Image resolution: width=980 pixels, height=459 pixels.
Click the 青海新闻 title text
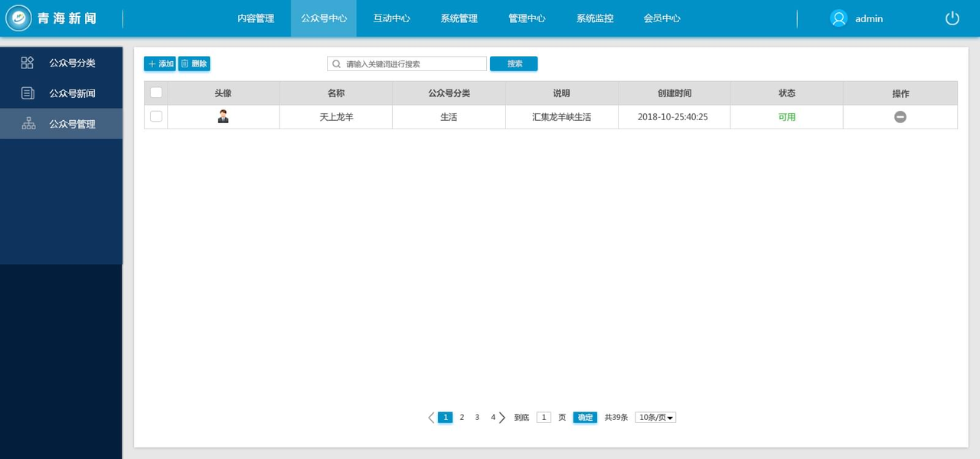coord(67,18)
